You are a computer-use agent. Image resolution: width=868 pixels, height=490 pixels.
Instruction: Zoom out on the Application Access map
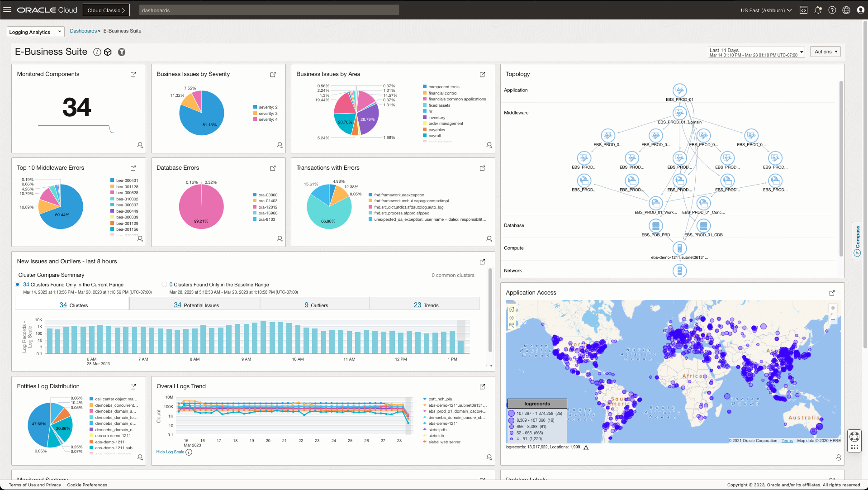833,320
